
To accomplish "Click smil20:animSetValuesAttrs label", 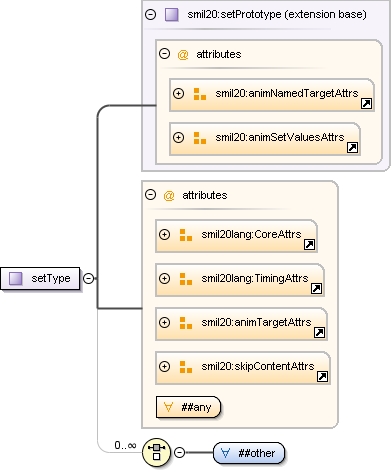I will pyautogui.click(x=280, y=137).
